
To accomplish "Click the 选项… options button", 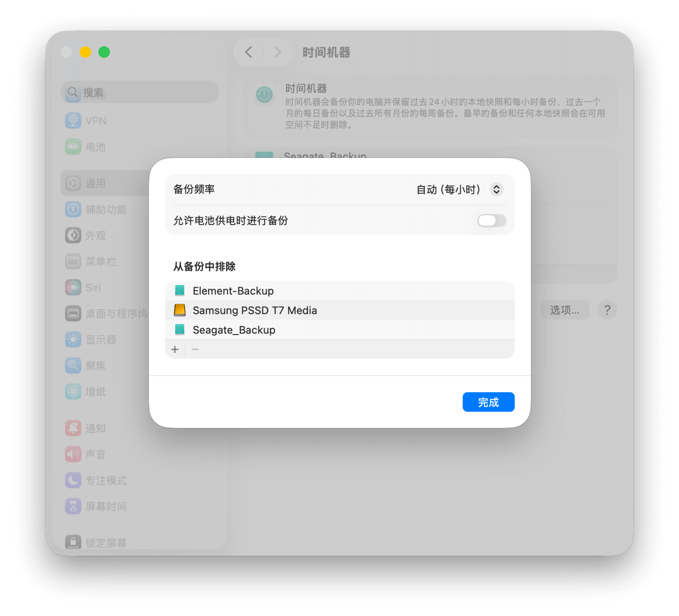I will [x=564, y=310].
